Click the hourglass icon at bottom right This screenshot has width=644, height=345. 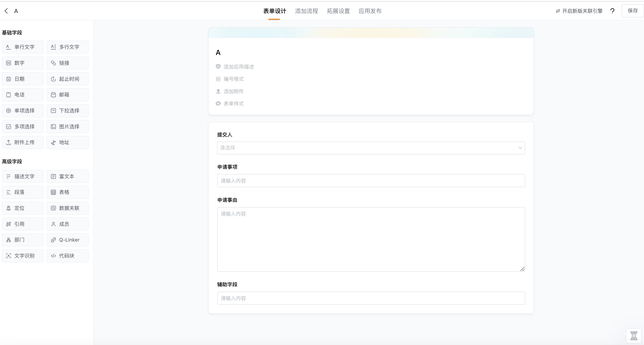click(x=634, y=336)
